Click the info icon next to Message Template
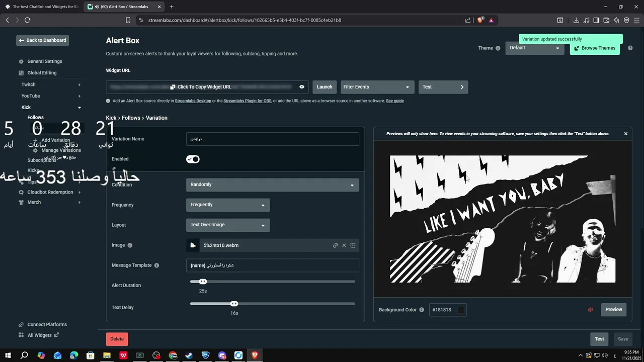644x362 pixels. 156,265
